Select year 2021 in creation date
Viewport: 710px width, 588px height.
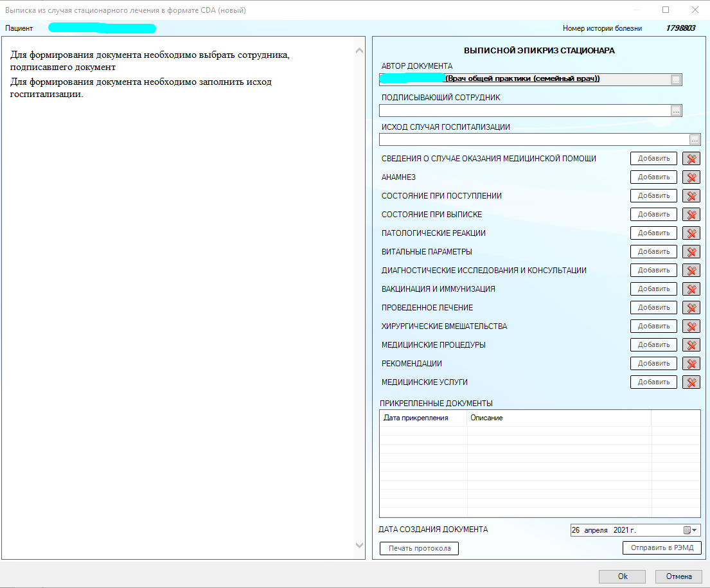point(621,530)
